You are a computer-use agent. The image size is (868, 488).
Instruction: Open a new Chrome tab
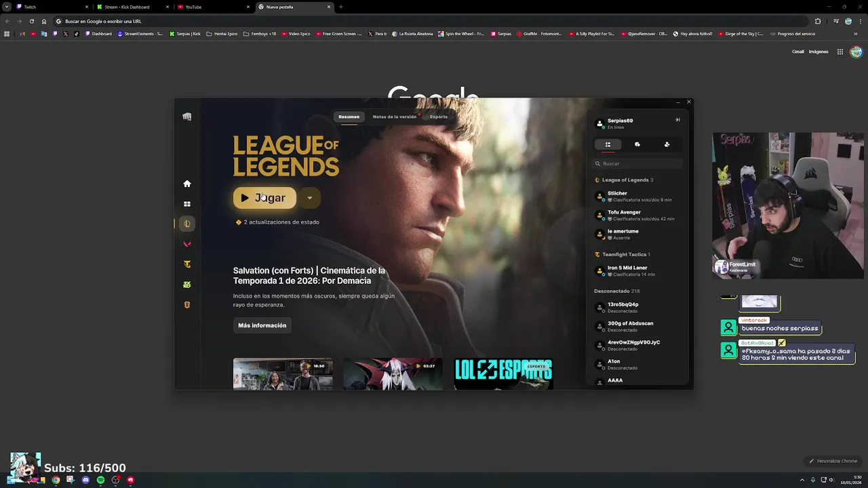coord(340,7)
